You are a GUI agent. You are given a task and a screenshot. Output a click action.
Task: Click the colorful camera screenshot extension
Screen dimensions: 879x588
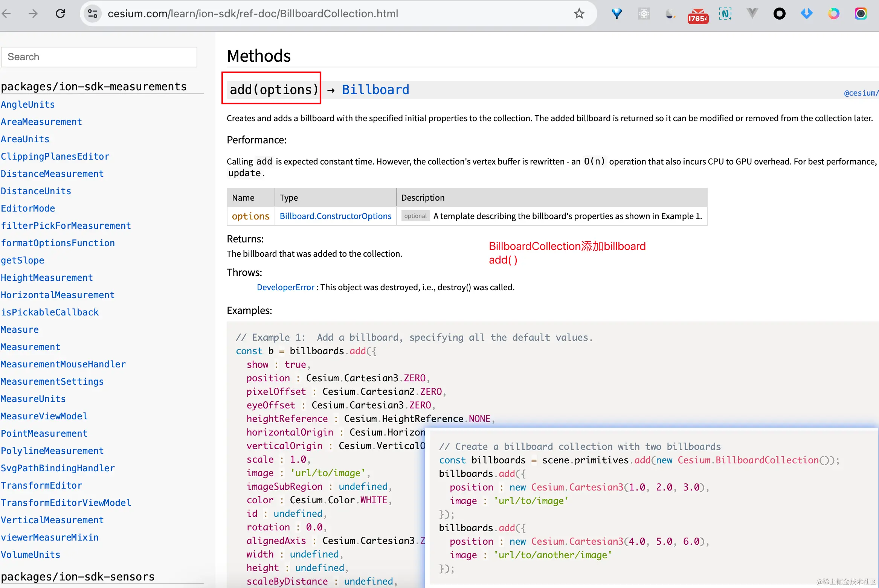point(861,14)
